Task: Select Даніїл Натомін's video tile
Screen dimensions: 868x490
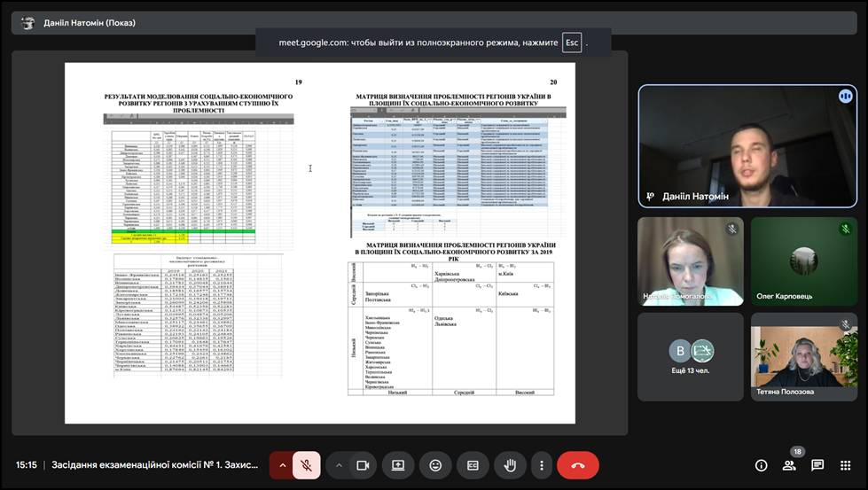Action: click(x=747, y=146)
